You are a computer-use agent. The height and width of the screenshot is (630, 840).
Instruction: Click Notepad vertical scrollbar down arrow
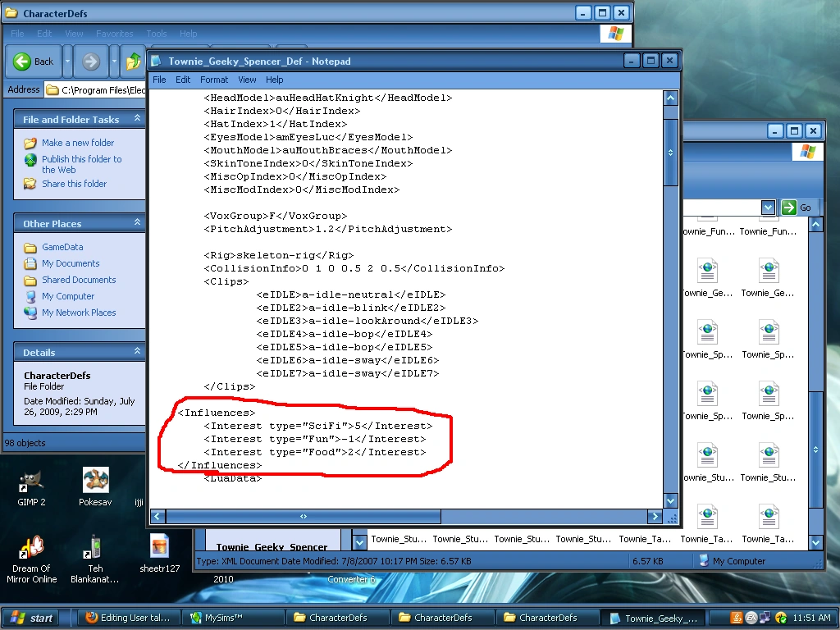click(671, 501)
